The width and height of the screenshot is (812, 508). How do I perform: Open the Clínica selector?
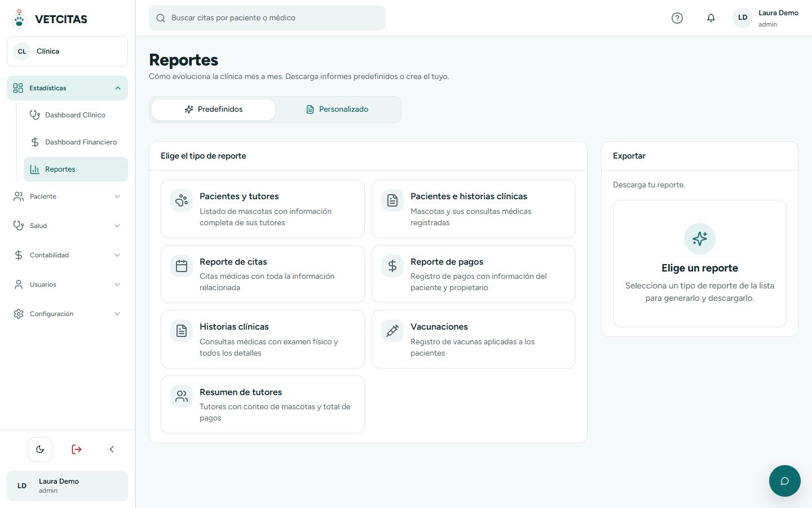pyautogui.click(x=67, y=51)
